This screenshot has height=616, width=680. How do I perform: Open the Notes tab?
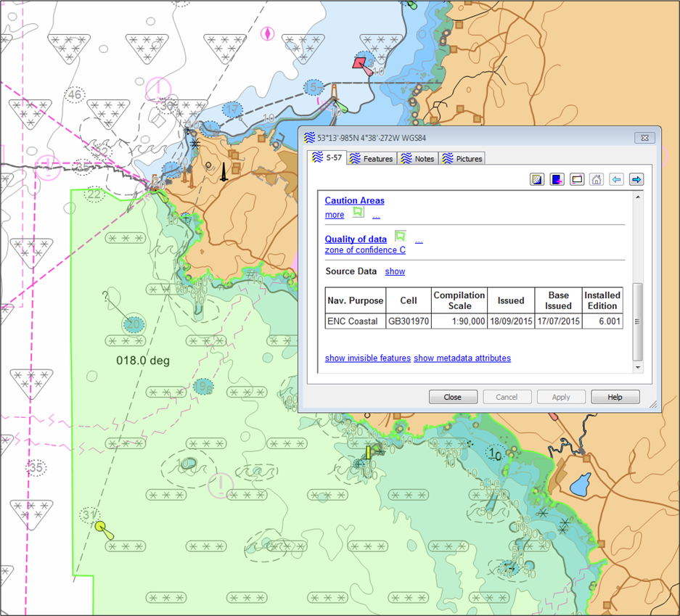419,159
